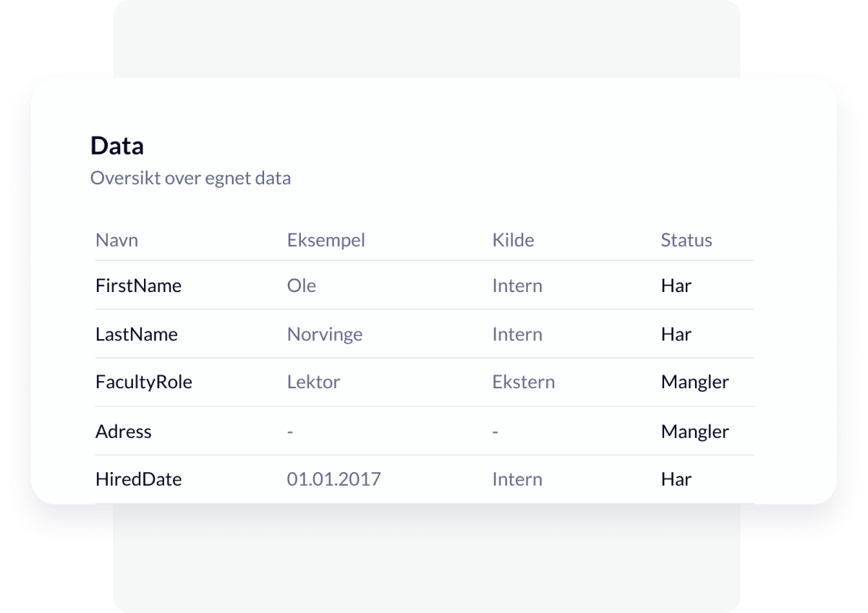Viewport: 868px width, 613px height.
Task: Select the example value Norvinge
Action: pyautogui.click(x=325, y=334)
